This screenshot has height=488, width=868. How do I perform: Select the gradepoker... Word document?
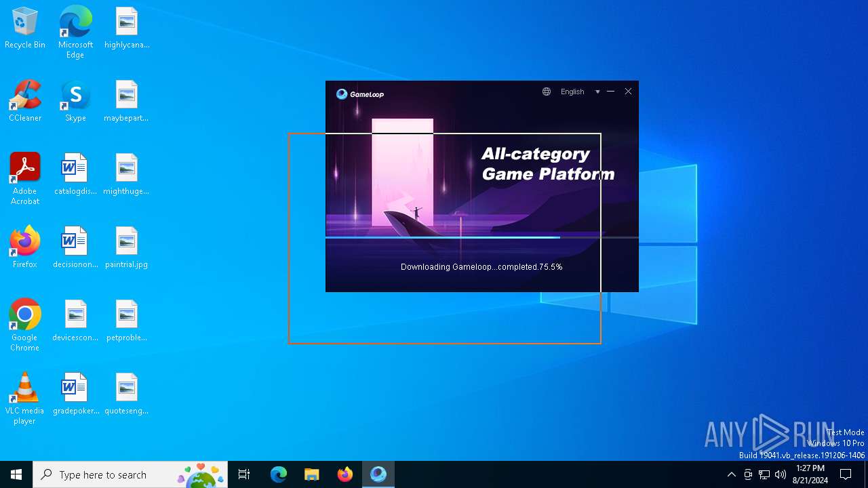(75, 394)
